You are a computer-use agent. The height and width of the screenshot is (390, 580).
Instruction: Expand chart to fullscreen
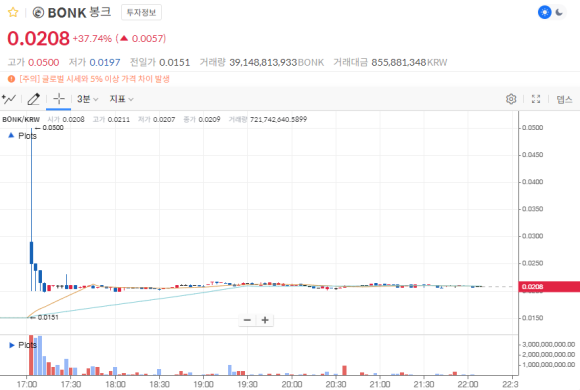point(536,99)
